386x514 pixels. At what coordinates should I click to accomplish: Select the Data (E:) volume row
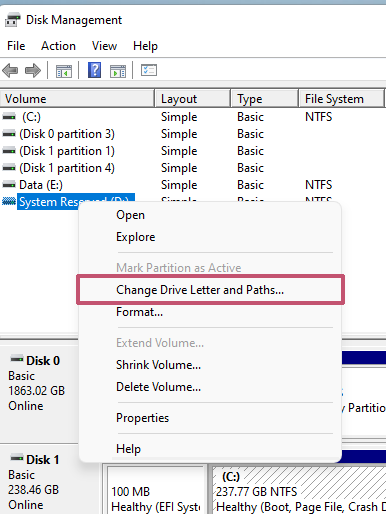click(193, 185)
